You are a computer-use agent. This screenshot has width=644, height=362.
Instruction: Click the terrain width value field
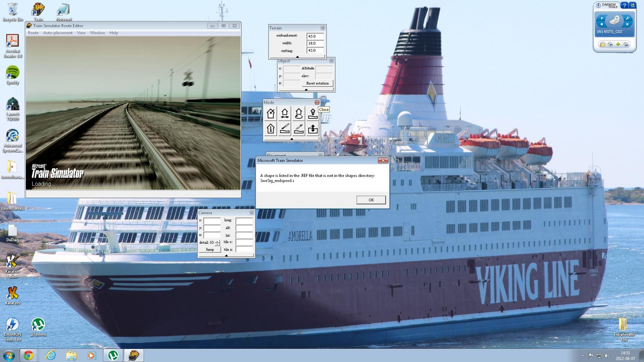tap(315, 43)
